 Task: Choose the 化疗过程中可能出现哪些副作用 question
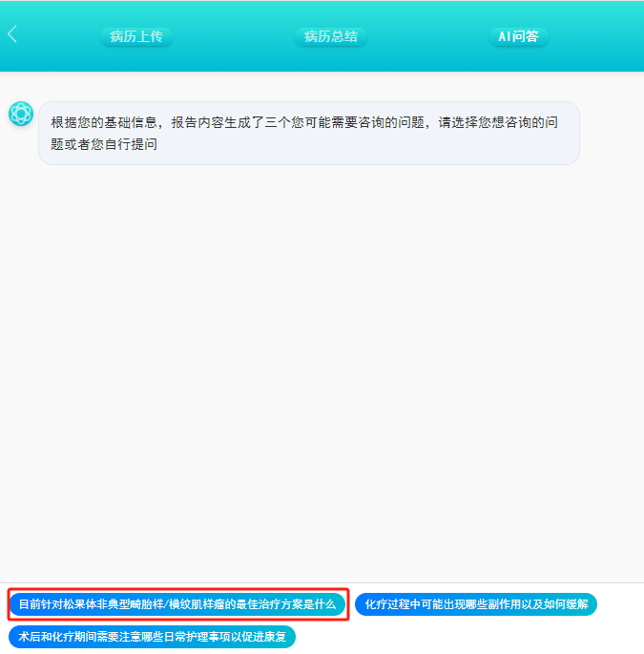[x=476, y=604]
